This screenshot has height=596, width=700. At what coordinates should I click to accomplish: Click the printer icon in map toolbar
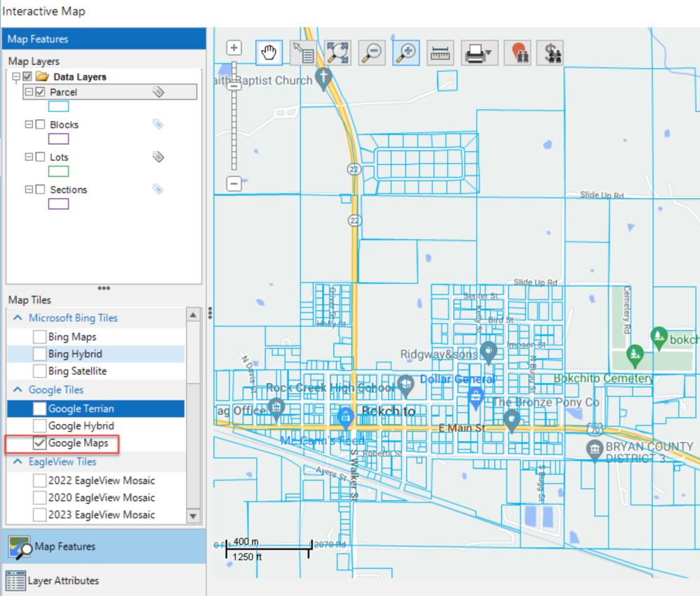tap(476, 53)
